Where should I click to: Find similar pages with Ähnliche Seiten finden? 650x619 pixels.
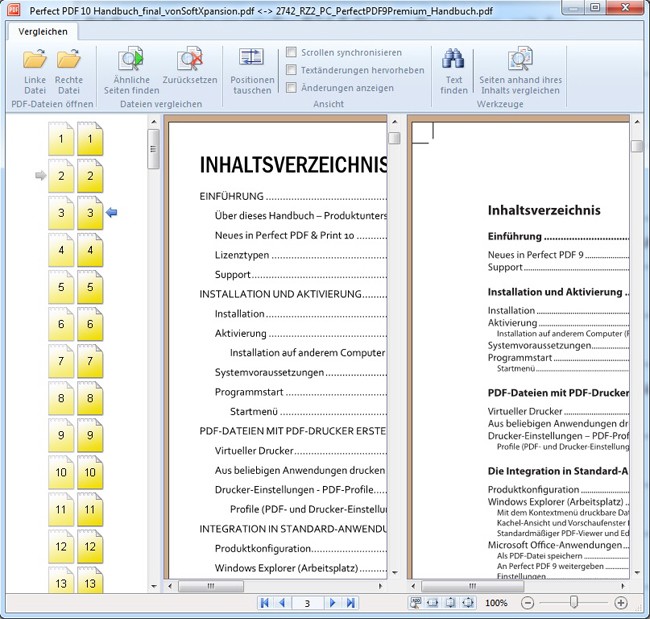tap(131, 72)
